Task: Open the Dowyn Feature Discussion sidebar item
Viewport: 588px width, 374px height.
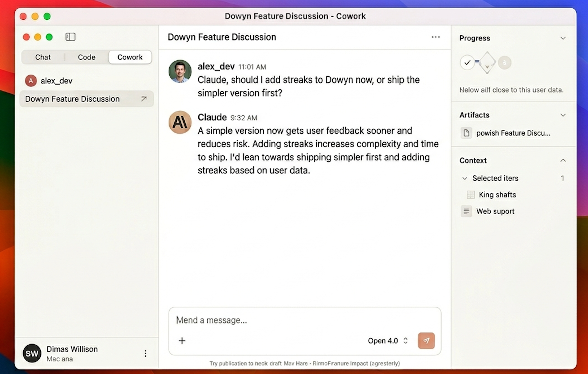Action: coord(87,99)
